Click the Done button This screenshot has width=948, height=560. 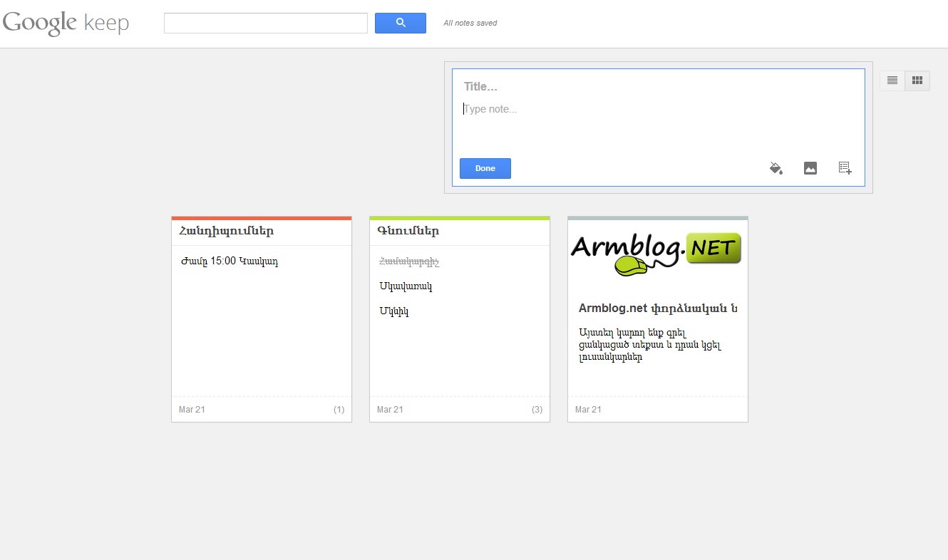485,168
